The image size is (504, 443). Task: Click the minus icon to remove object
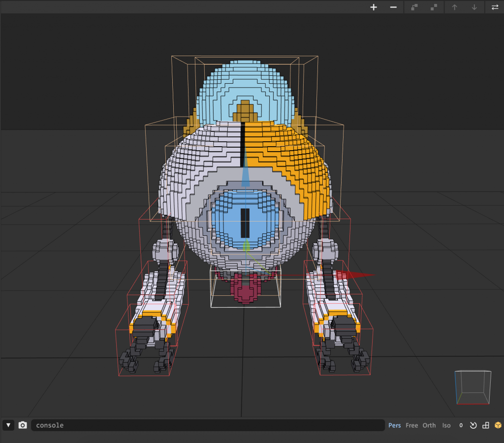393,7
